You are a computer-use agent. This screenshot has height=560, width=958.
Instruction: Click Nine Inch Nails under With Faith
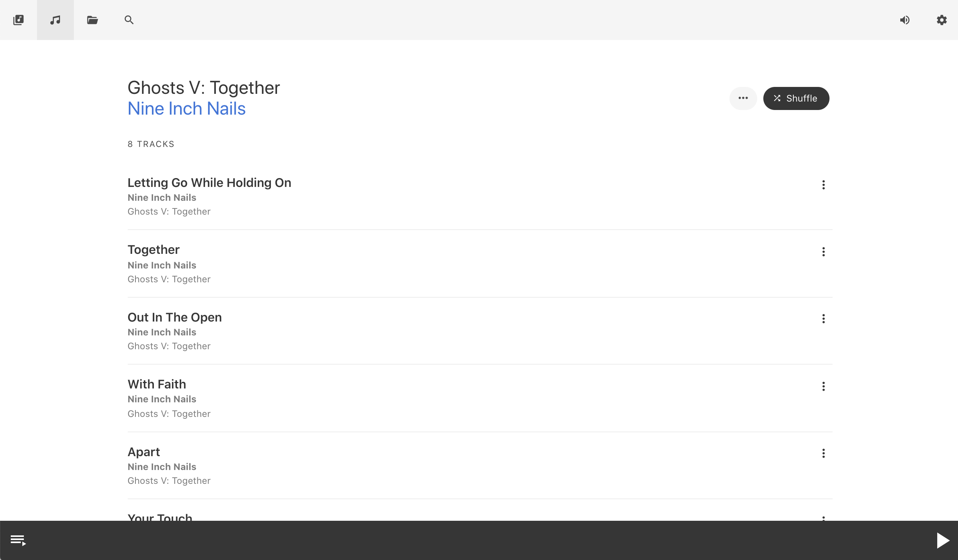(162, 399)
